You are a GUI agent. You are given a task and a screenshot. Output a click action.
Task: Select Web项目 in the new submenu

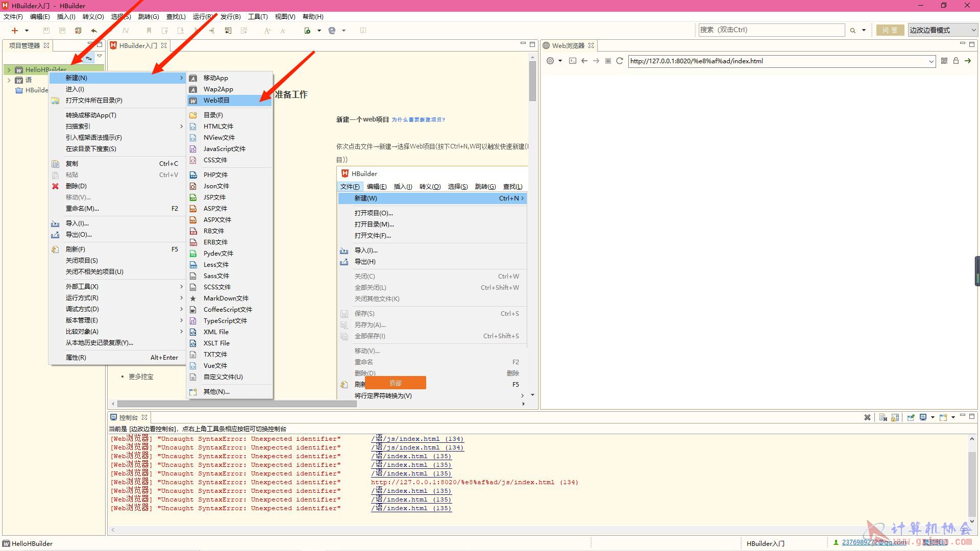click(x=230, y=101)
